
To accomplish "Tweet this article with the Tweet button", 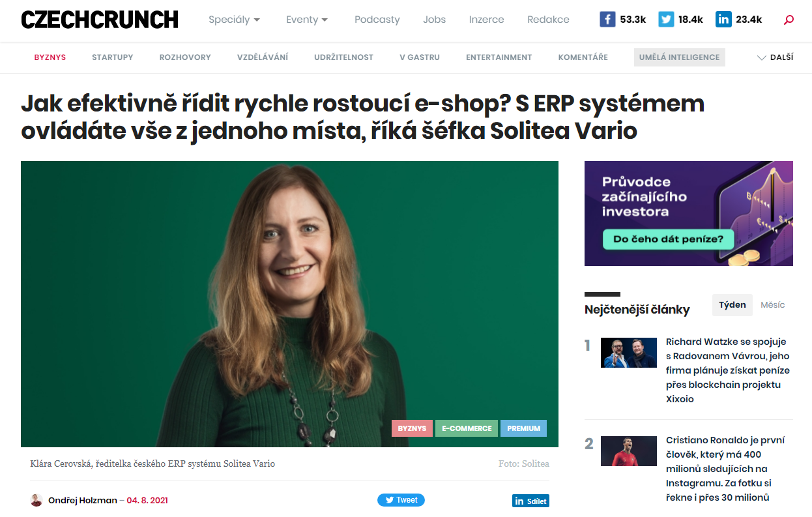I will tap(401, 500).
